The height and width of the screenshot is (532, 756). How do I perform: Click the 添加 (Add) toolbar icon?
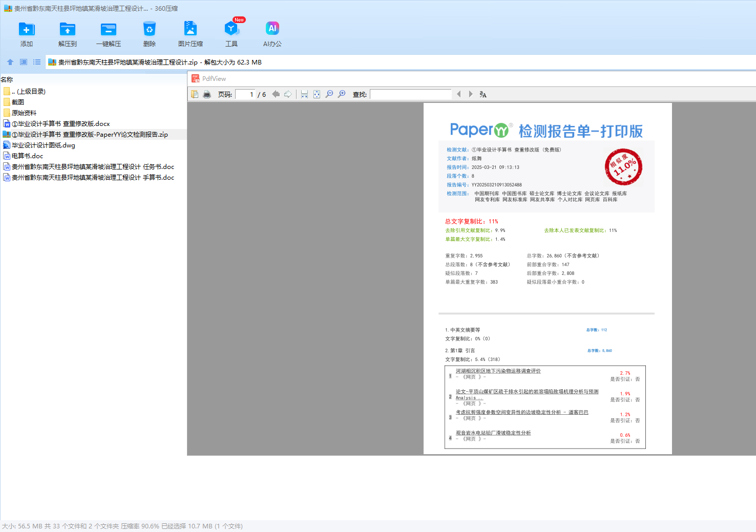(27, 29)
